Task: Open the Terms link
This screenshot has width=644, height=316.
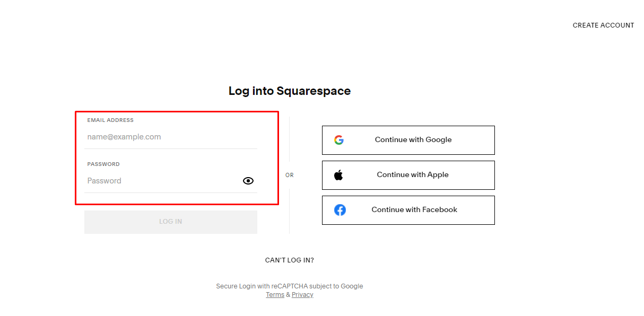Action: click(275, 295)
